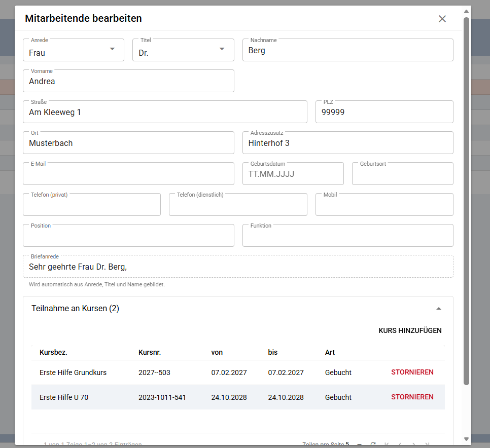Viewport: 490px width, 448px height.
Task: Click the E-Mail input field
Action: [128, 174]
